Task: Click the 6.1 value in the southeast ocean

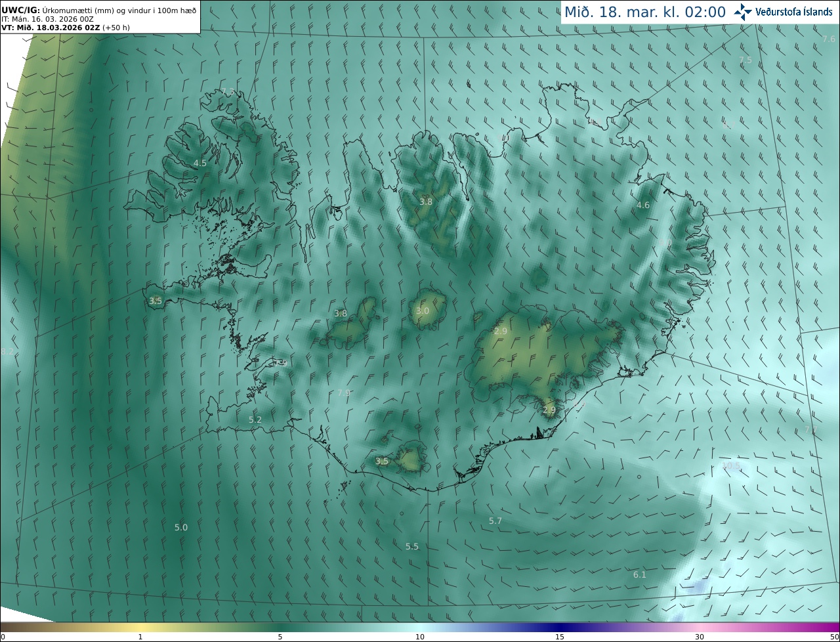Action: (x=639, y=574)
